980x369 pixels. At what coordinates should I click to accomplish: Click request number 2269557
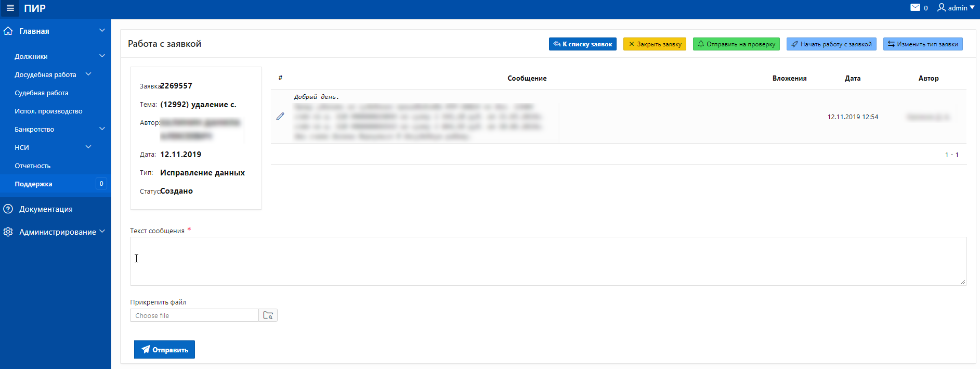tap(176, 85)
